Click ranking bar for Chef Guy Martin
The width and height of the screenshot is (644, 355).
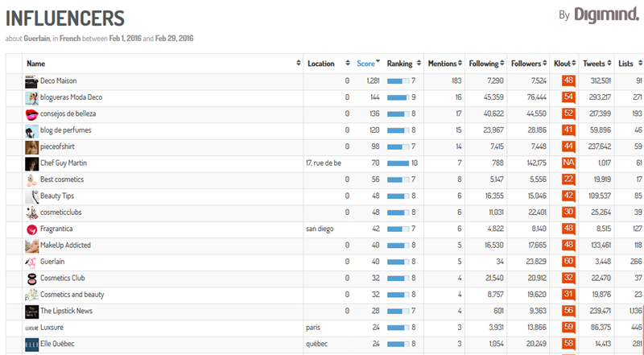coord(398,163)
